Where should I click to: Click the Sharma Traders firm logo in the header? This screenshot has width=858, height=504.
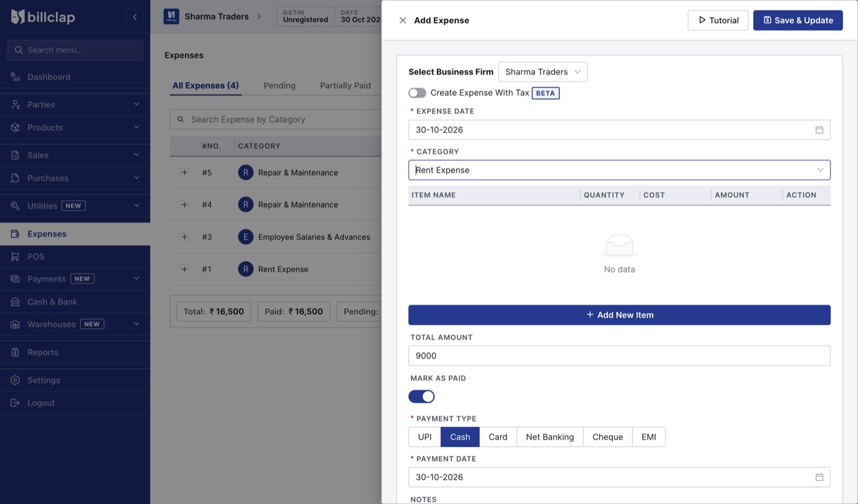(171, 17)
